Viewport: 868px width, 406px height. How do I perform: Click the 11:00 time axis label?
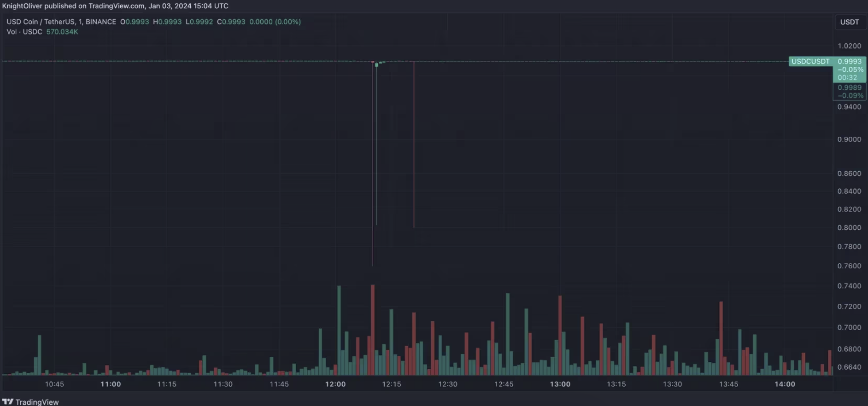point(111,384)
